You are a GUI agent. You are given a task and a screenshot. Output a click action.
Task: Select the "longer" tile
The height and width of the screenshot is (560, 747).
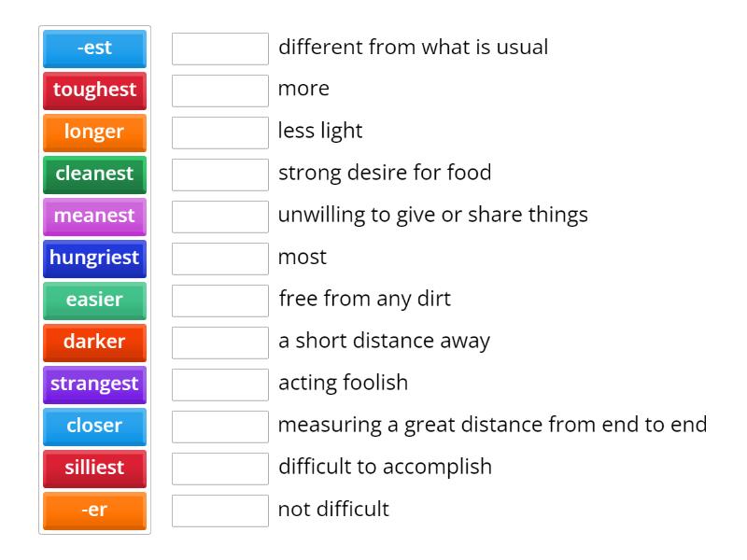(x=93, y=133)
